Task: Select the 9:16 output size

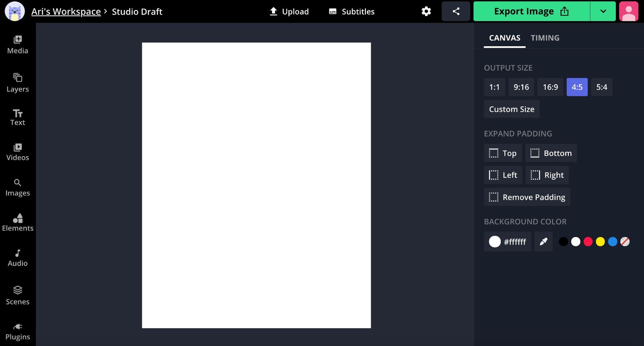Action: point(521,87)
